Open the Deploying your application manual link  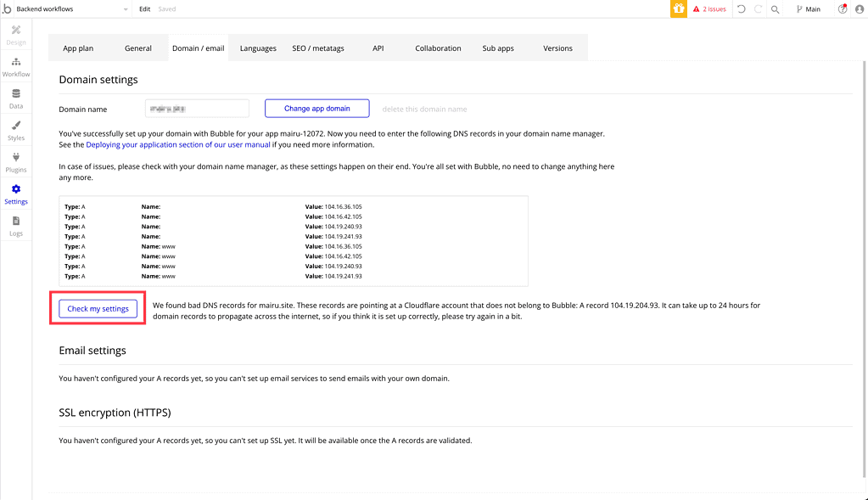[177, 145]
